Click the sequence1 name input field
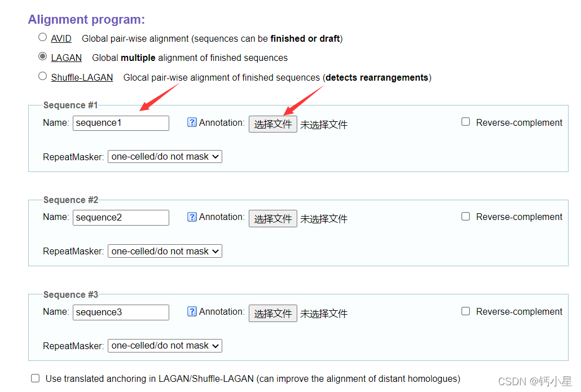The image size is (581, 392). click(121, 123)
